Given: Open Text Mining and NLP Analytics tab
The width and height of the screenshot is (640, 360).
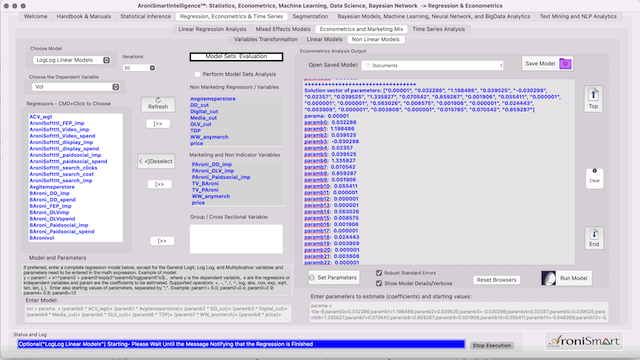Looking at the screenshot, I should coord(578,16).
